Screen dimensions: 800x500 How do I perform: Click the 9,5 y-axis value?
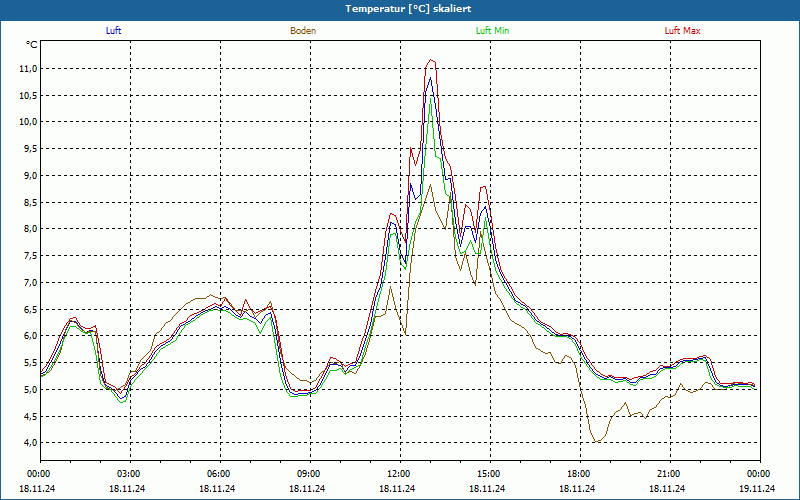[30, 148]
